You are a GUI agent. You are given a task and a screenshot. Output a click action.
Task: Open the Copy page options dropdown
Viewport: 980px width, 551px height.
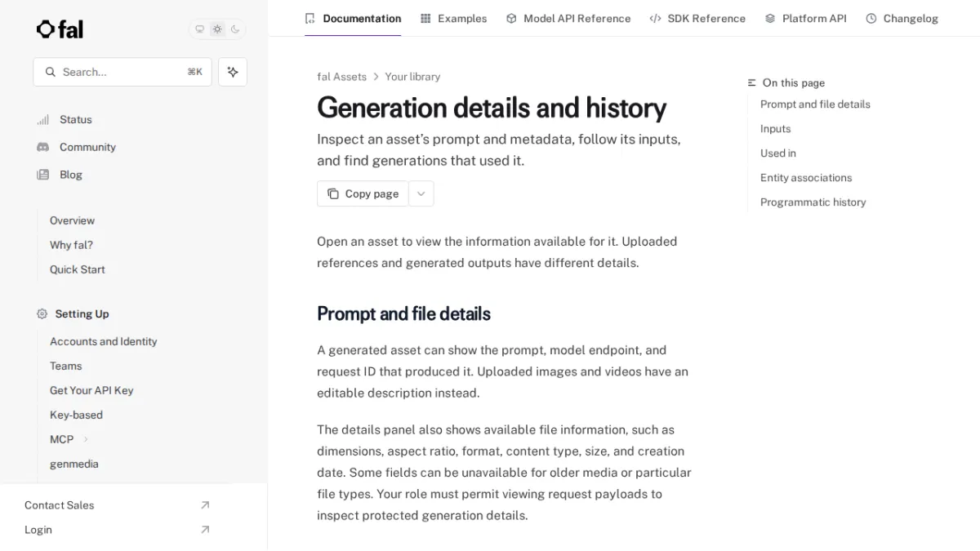pyautogui.click(x=421, y=193)
